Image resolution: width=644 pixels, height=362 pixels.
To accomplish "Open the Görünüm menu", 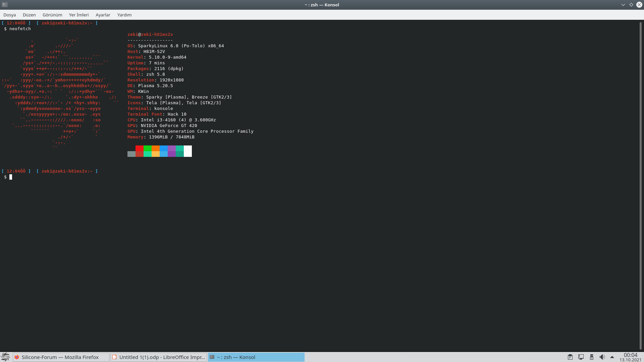I will [52, 15].
